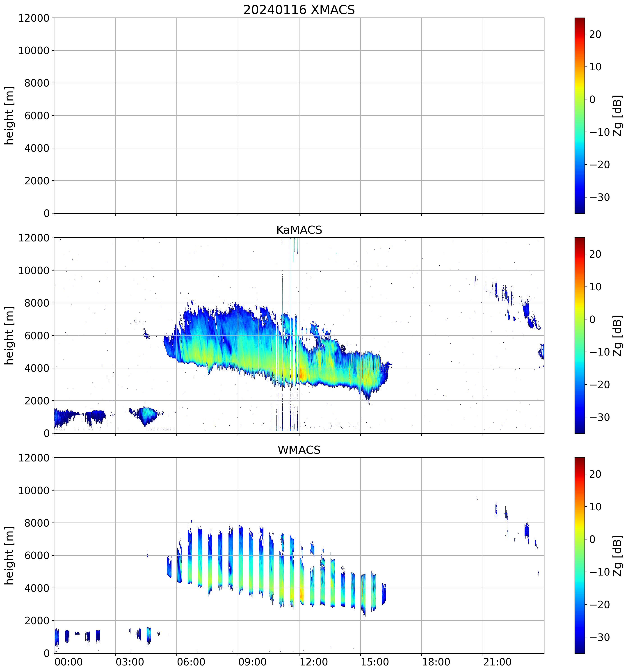Click the 18:00 x-axis tick label
The width and height of the screenshot is (628, 672).
(x=436, y=662)
